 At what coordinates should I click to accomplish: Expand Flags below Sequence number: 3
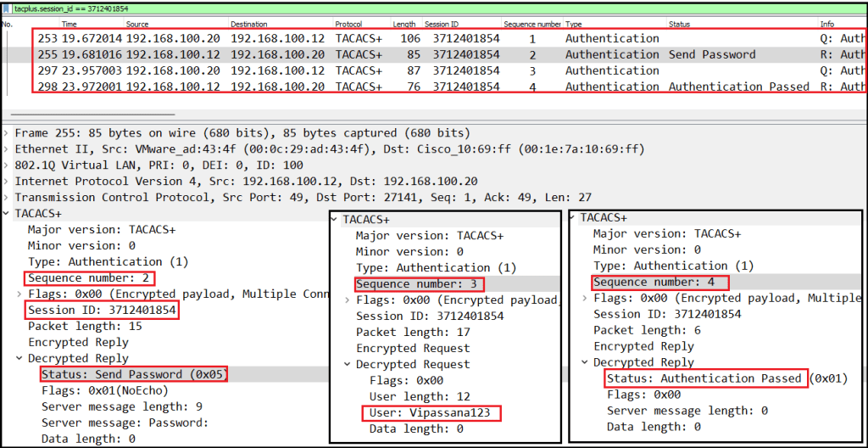[348, 300]
